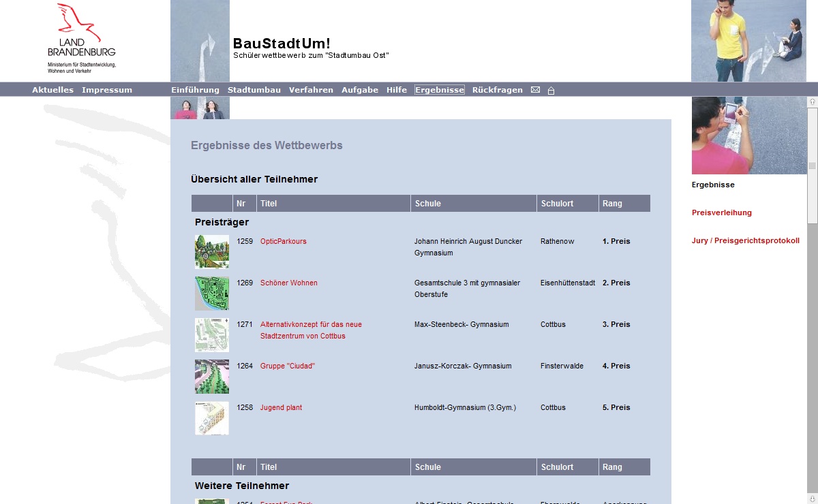Viewport: 818px width, 504px height.
Task: Navigate to Aktuelles
Action: tap(52, 90)
